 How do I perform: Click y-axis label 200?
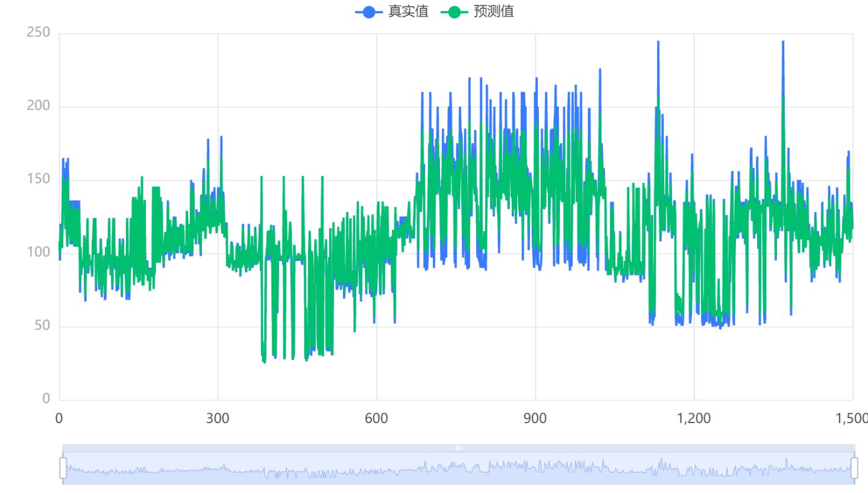(38, 106)
